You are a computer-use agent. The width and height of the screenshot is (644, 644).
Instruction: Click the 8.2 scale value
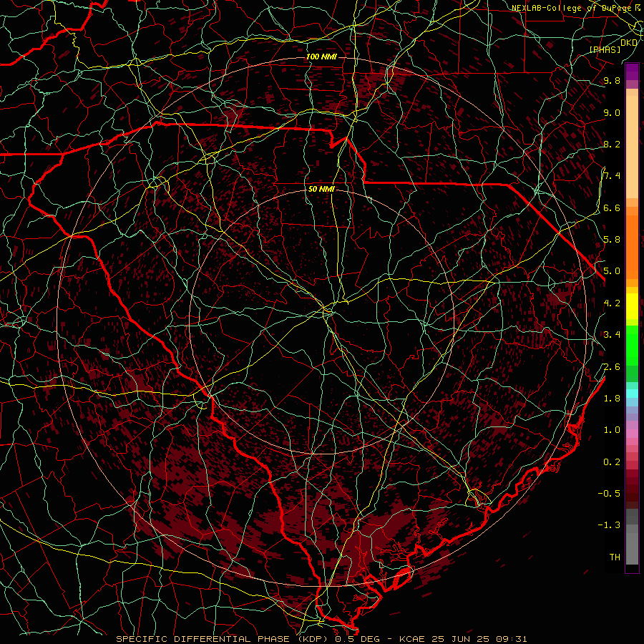[x=612, y=144]
